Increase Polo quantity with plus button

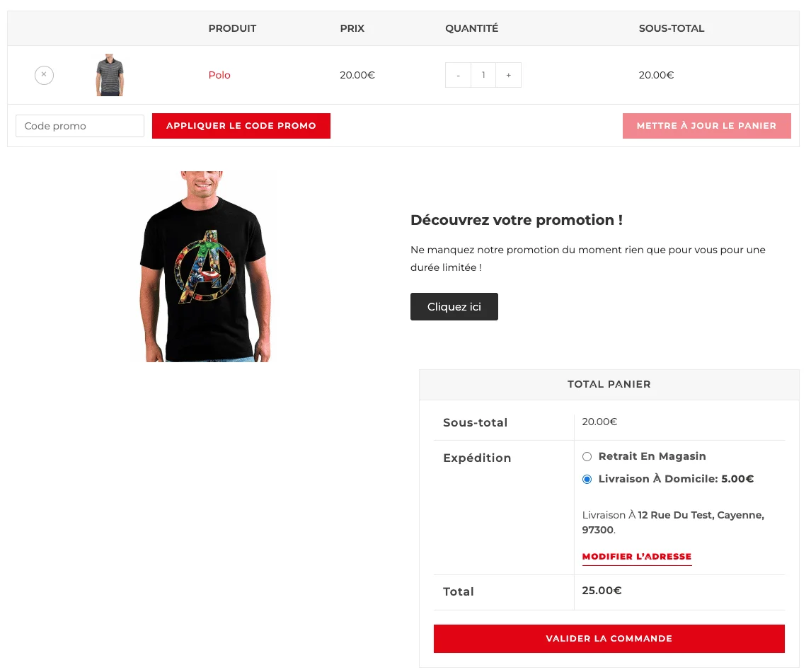coord(508,75)
